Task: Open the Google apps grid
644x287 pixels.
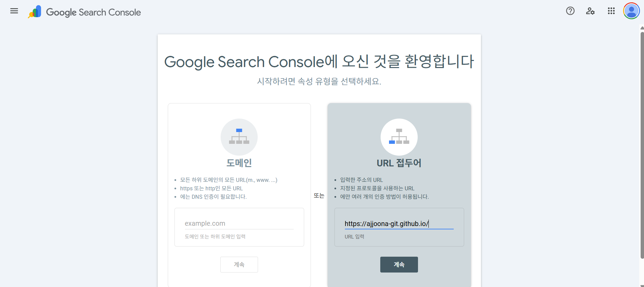Action: pyautogui.click(x=611, y=11)
